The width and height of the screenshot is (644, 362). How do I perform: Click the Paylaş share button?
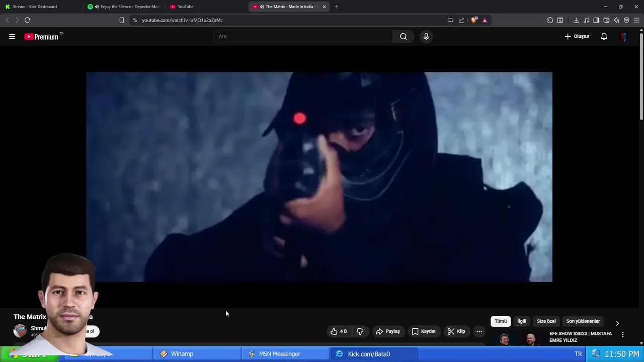388,331
